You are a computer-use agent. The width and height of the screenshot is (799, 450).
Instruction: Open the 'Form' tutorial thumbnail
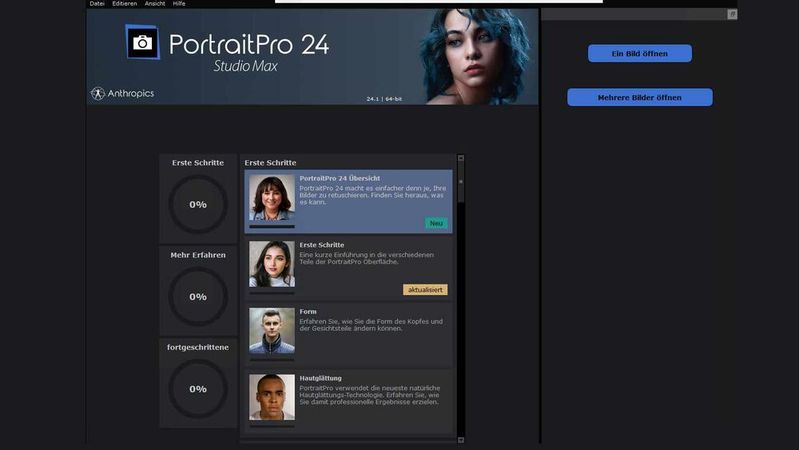[x=272, y=331]
